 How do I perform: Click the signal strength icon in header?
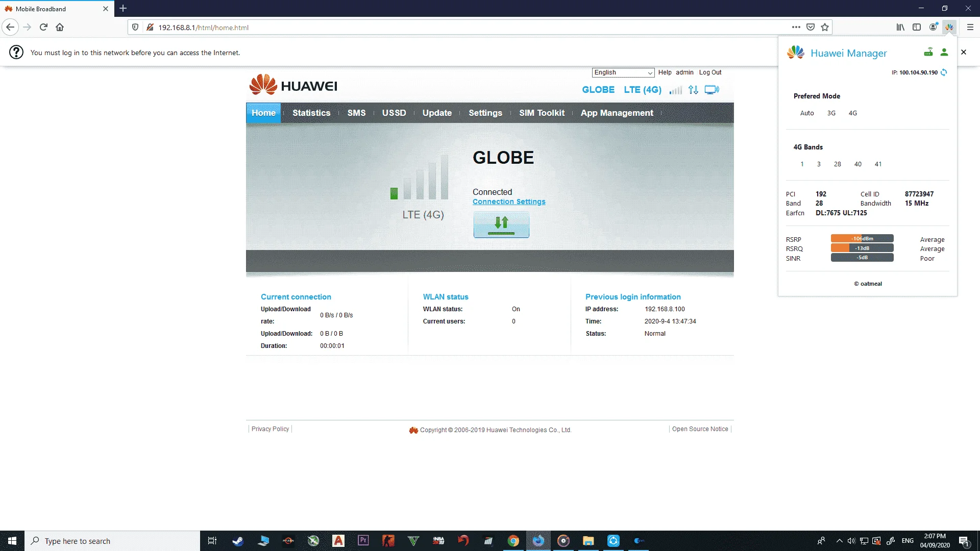(x=676, y=90)
